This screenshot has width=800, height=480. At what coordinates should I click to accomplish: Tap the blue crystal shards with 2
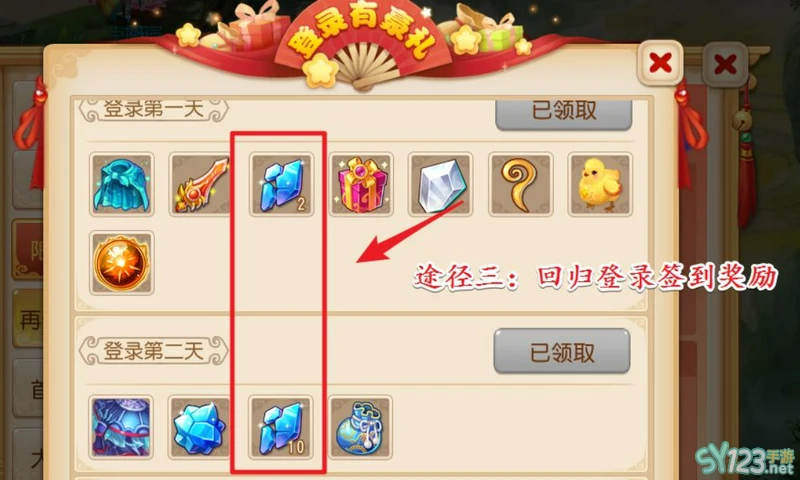click(x=281, y=185)
